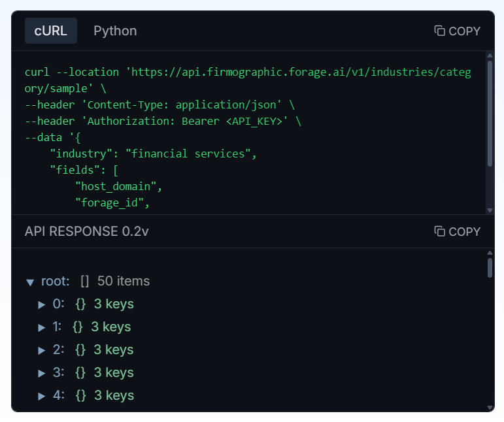Switch to the cURL tab
Screen dimensions: 504x422
[51, 31]
